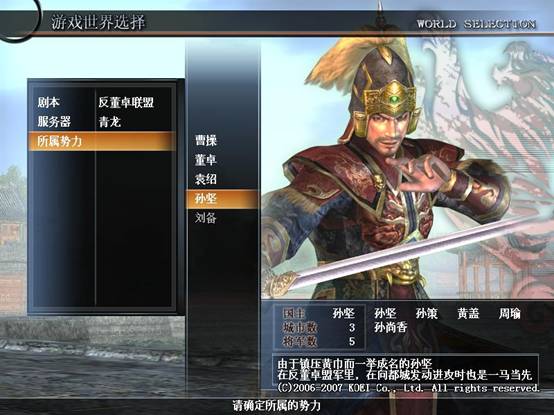This screenshot has height=415, width=554.
Task: Click the 反董卓联盟 scenario value
Action: (126, 103)
